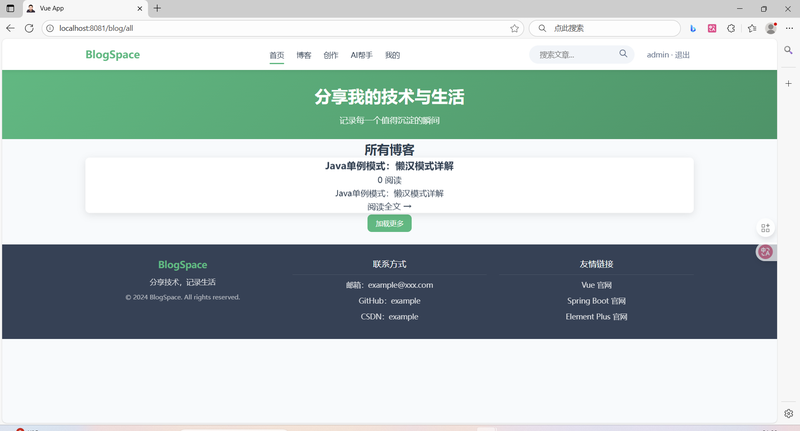Image resolution: width=800 pixels, height=431 pixels.
Task: Click the browser back arrow
Action: click(10, 28)
